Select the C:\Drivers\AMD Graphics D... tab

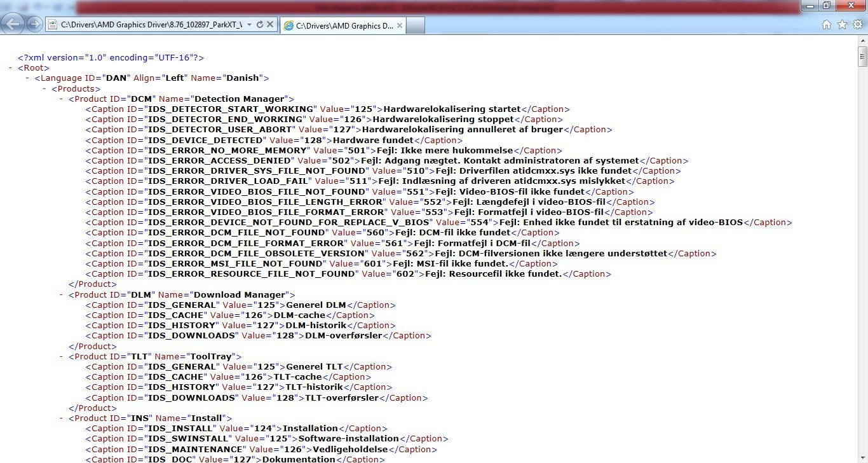coord(342,25)
